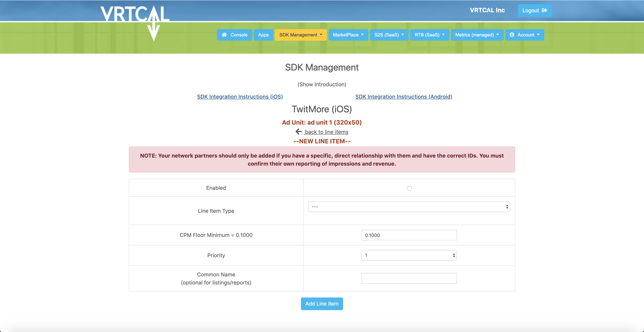Enable the line item checkbox
Screen dimensions: 644x332
[409, 188]
